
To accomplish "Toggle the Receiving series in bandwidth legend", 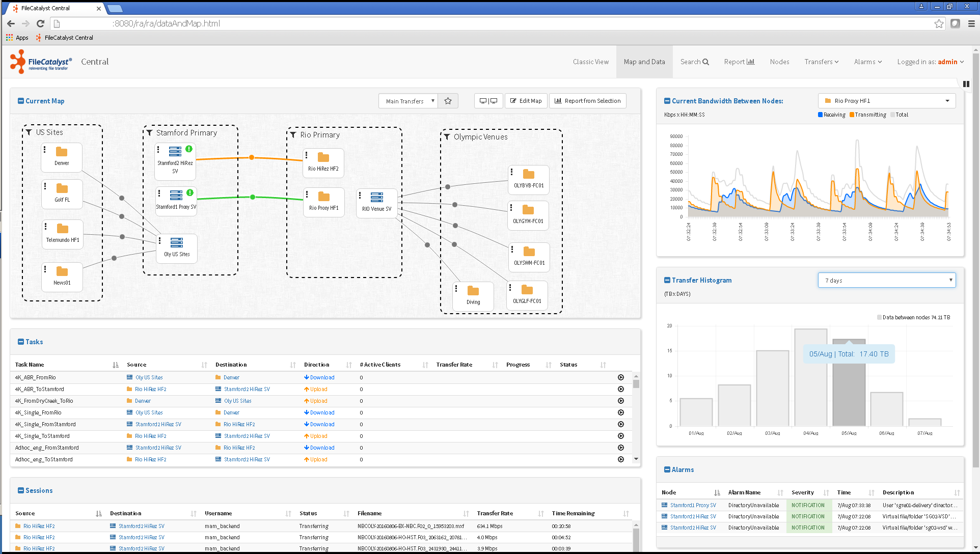I will [x=831, y=115].
